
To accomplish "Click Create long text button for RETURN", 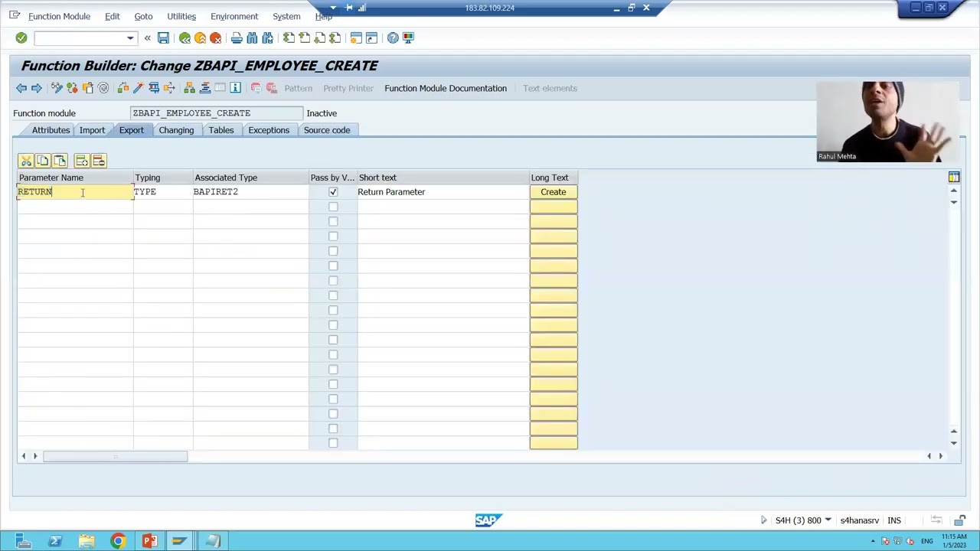I will click(554, 192).
